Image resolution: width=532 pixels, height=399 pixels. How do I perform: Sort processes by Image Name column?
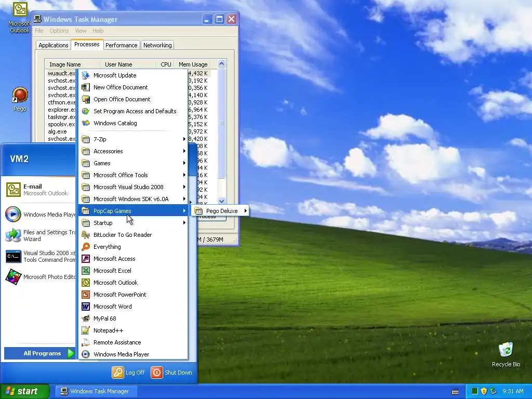(72, 64)
